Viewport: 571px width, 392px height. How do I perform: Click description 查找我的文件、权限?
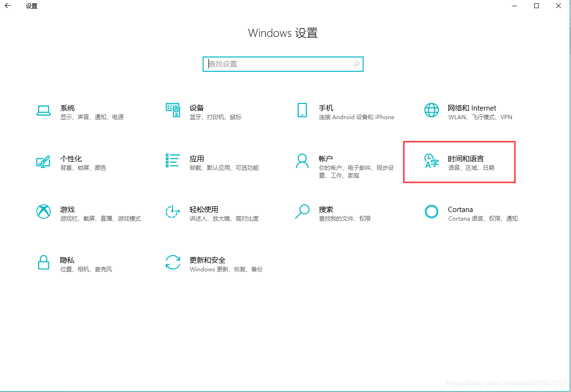pos(345,219)
